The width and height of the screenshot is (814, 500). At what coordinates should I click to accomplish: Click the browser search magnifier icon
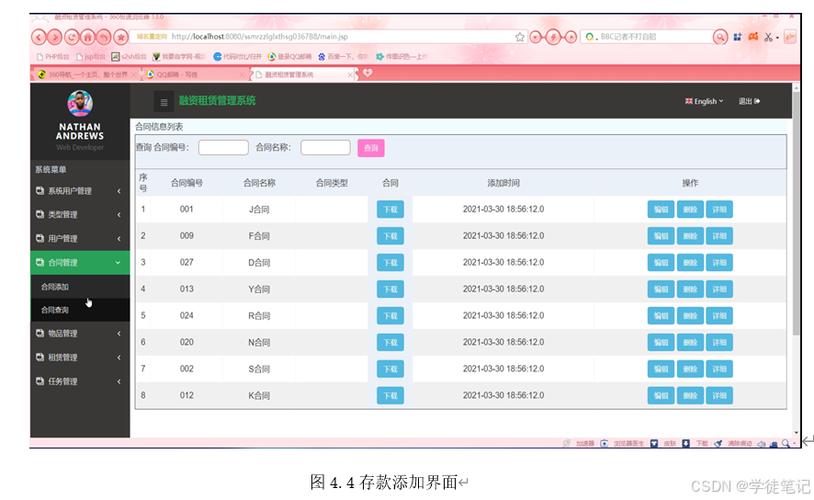(720, 37)
